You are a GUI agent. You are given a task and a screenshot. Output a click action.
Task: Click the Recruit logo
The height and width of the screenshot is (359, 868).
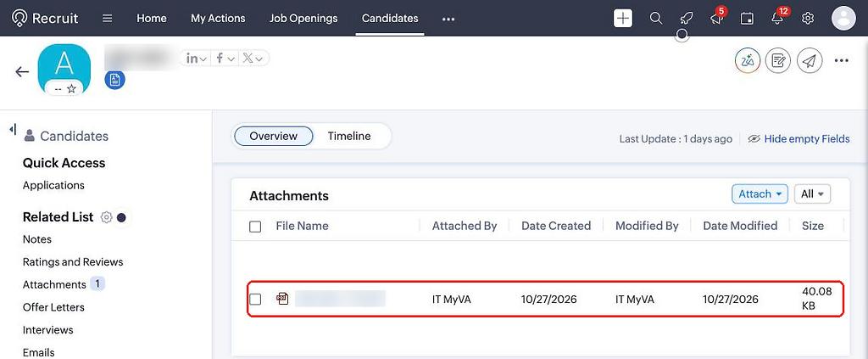pyautogui.click(x=45, y=19)
